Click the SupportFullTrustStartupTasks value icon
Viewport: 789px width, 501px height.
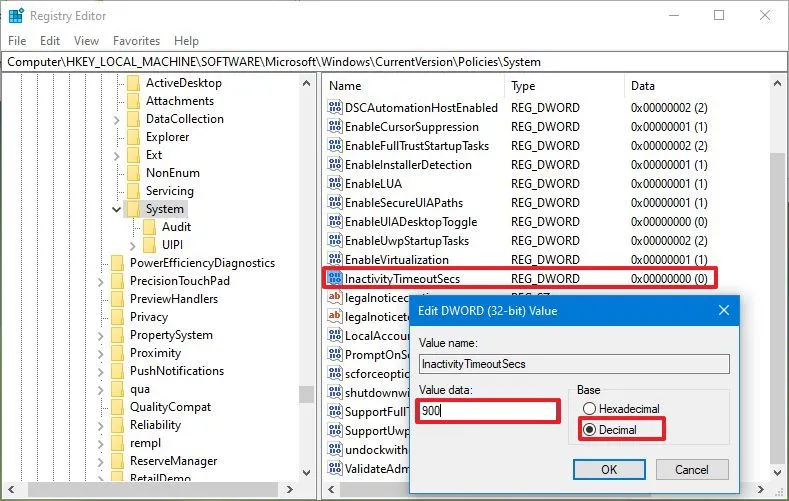point(335,411)
